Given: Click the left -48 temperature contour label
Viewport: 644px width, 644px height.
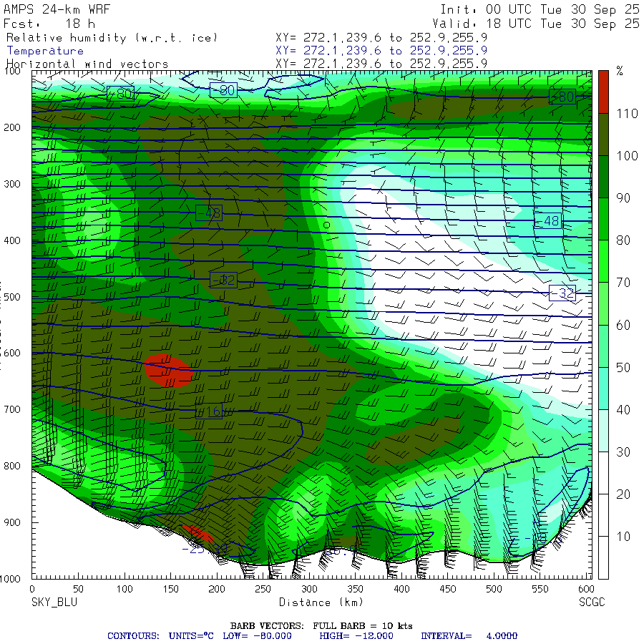Looking at the screenshot, I should pyautogui.click(x=209, y=213).
